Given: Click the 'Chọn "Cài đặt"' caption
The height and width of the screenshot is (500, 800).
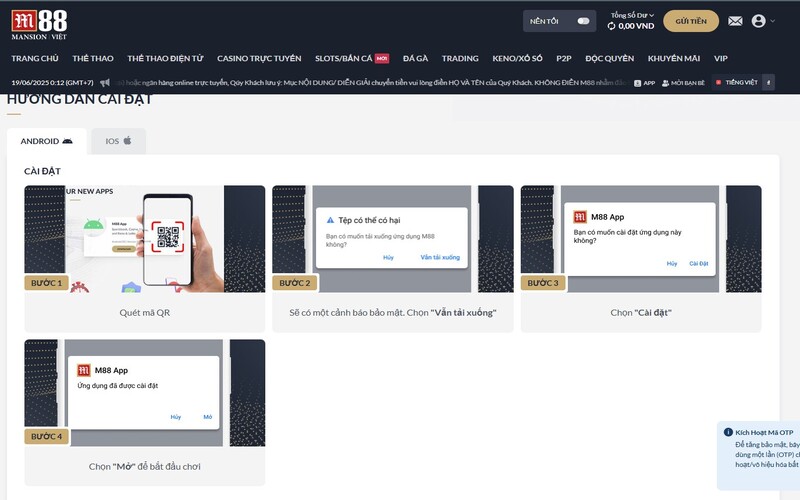Looking at the screenshot, I should click(641, 312).
